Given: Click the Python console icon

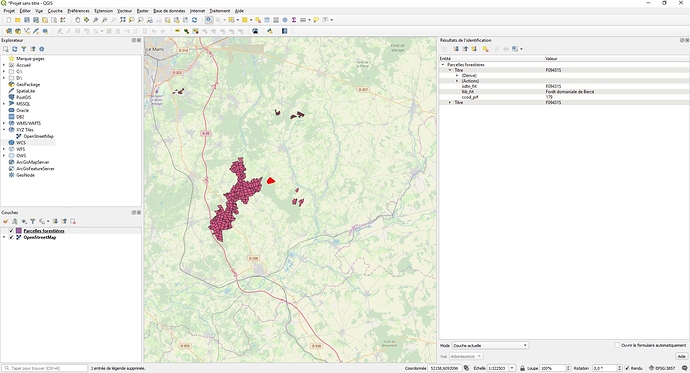Looking at the screenshot, I should 270,31.
